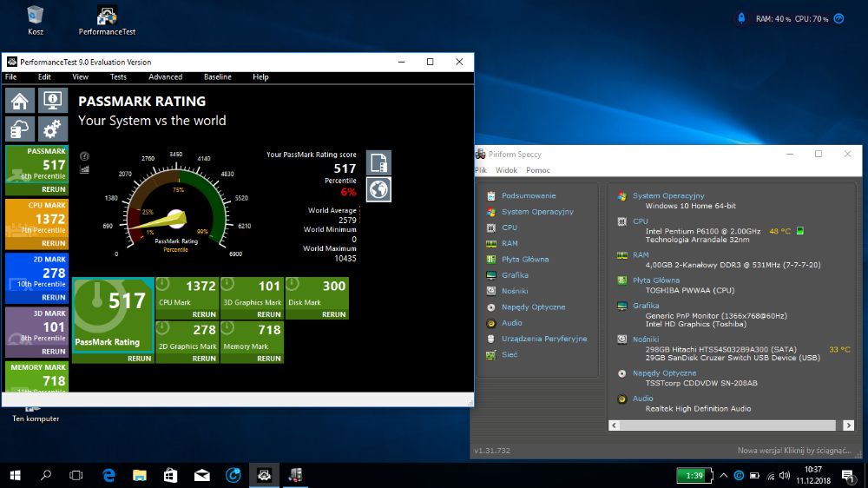Click the volume speaker tray icon
Viewport: 868px width, 488px height.
(x=785, y=475)
